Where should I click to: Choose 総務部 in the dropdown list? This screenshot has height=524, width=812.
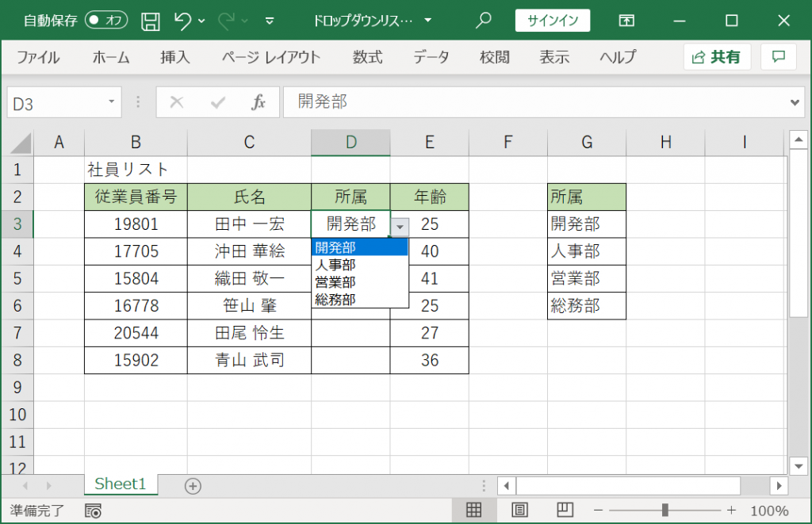[359, 299]
